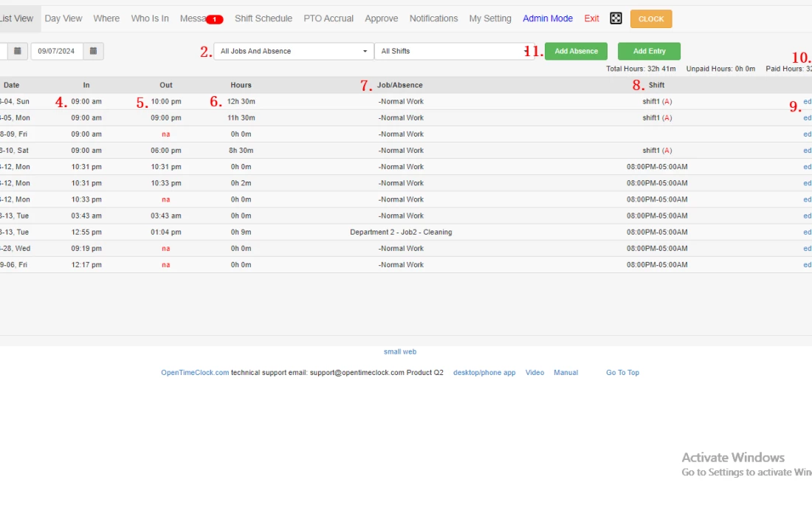Open the Who Is In tab
812x505 pixels.
(150, 18)
